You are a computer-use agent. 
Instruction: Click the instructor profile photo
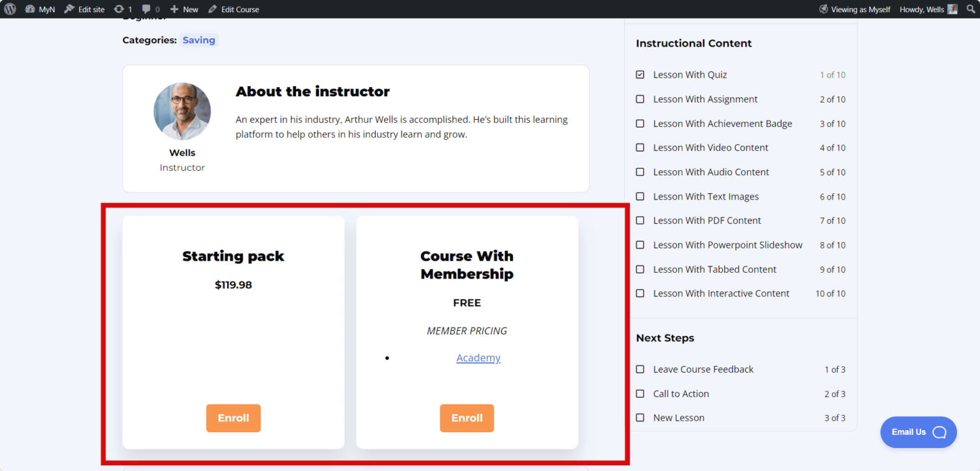point(182,112)
